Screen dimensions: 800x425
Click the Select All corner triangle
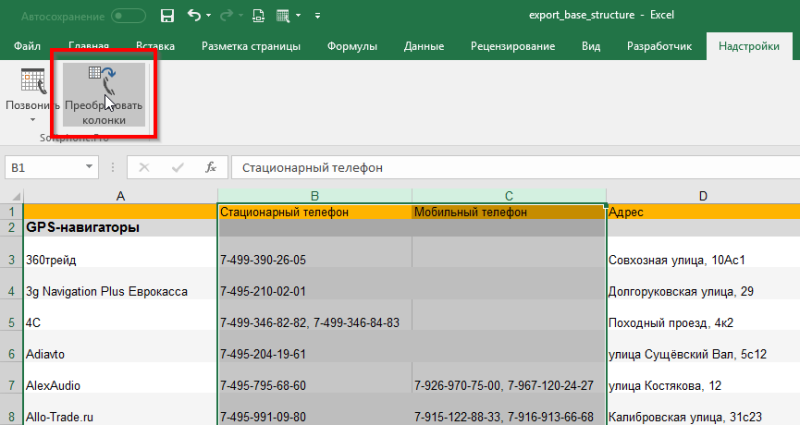click(16, 196)
